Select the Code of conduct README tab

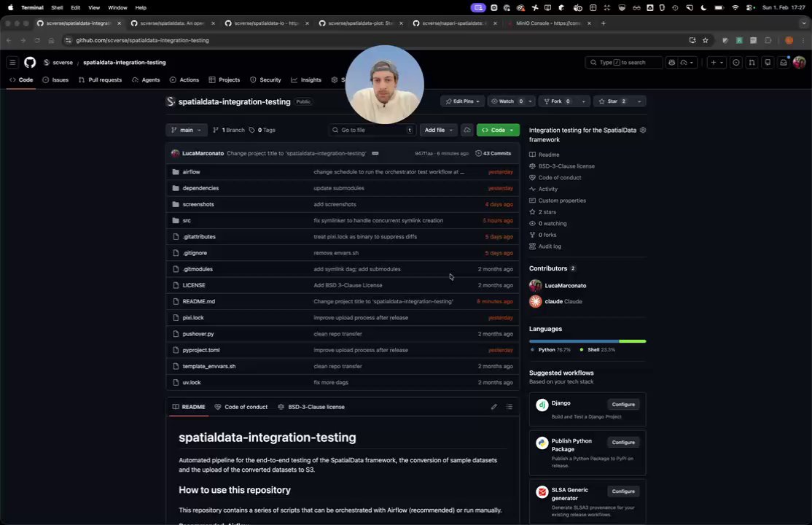pos(241,407)
